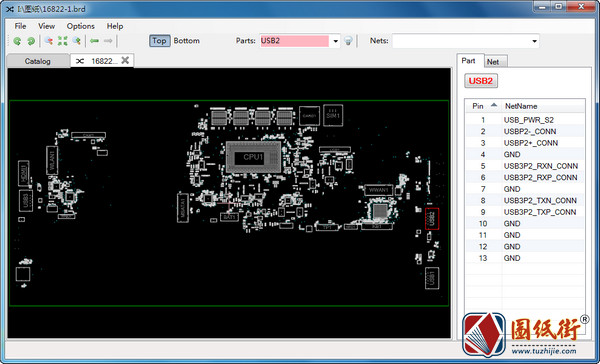Select the CPU1 component on board
The image size is (600, 364).
click(253, 157)
